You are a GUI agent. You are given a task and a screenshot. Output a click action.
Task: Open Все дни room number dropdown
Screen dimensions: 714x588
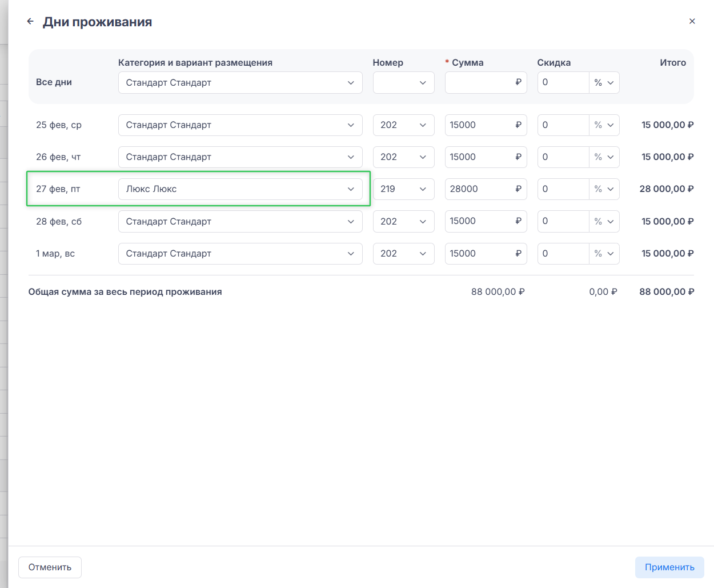point(403,82)
